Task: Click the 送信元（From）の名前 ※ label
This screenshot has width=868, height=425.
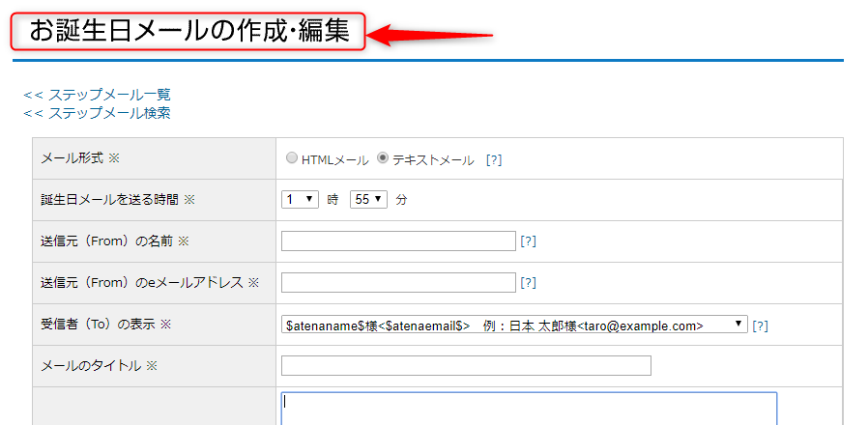Action: point(115,241)
